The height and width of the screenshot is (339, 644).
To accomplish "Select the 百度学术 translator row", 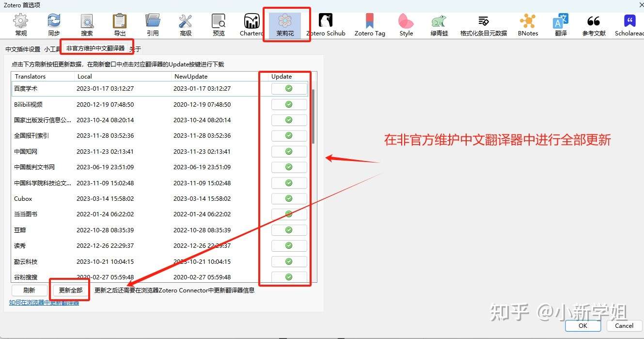I will point(160,89).
